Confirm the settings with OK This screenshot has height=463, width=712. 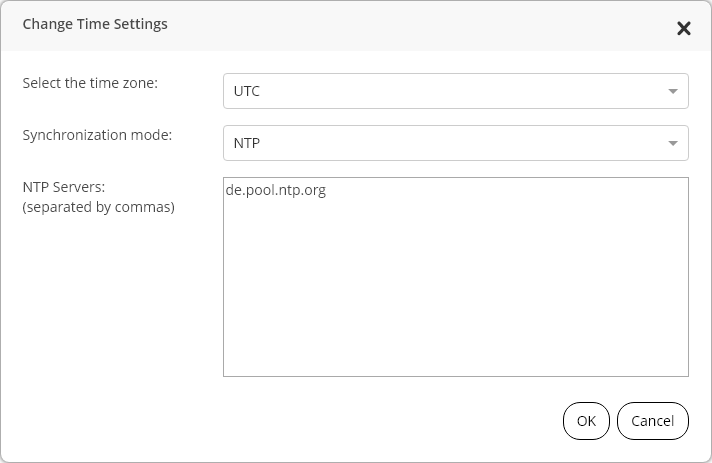[586, 421]
